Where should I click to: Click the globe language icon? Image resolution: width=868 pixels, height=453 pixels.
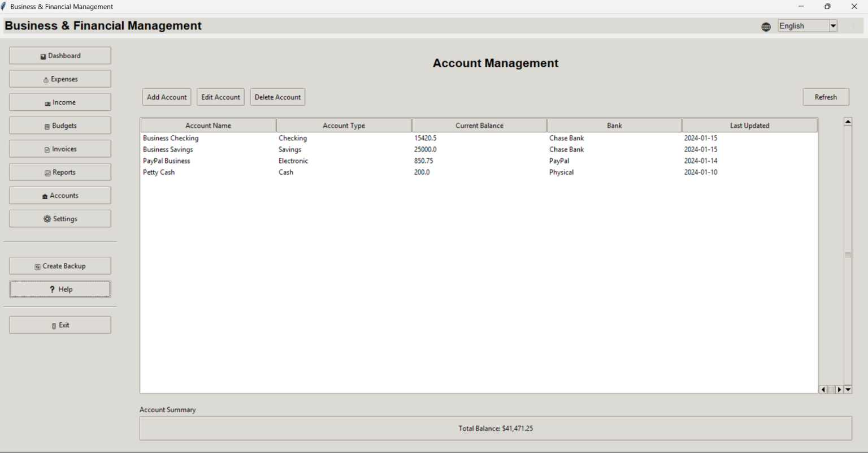(x=766, y=27)
